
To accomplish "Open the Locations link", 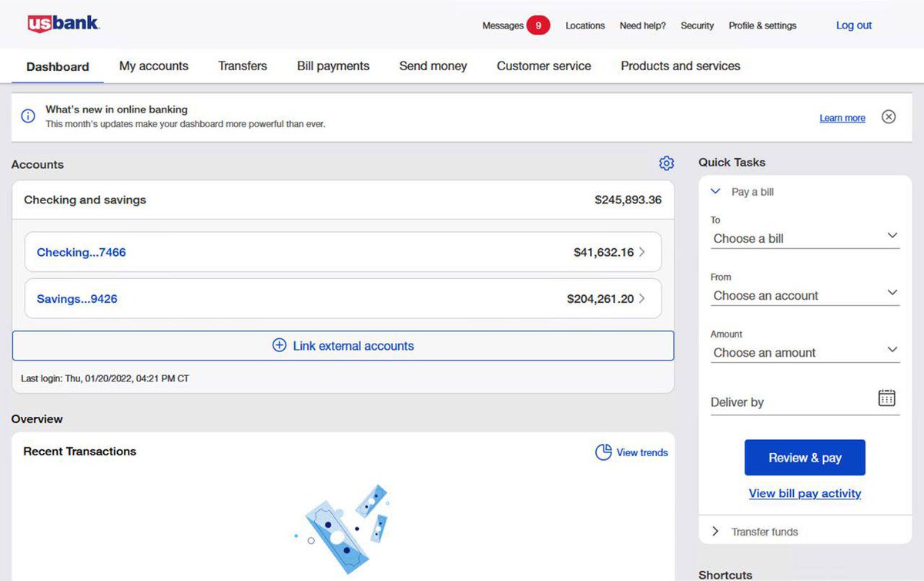I will tap(585, 25).
